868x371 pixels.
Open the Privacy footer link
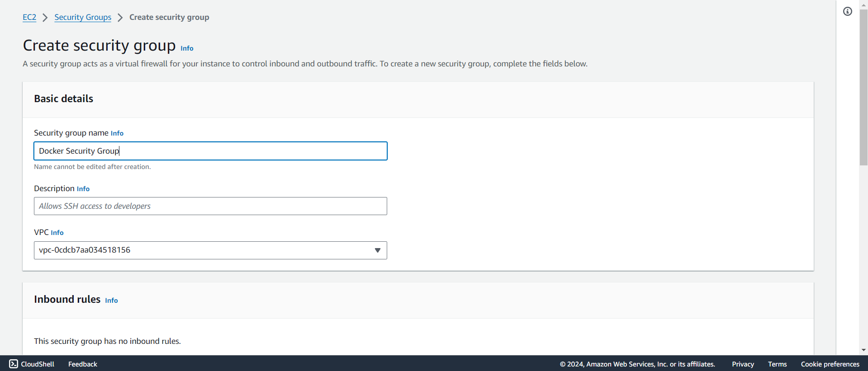click(743, 364)
